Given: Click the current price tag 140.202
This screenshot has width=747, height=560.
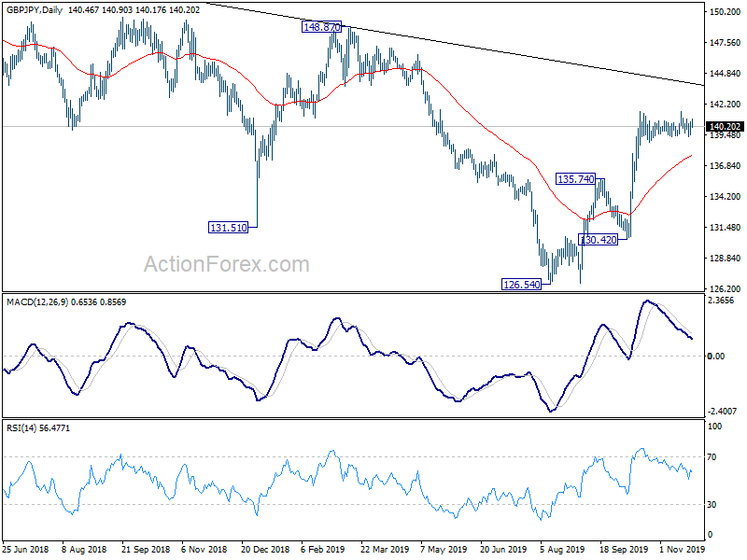Looking at the screenshot, I should 725,127.
